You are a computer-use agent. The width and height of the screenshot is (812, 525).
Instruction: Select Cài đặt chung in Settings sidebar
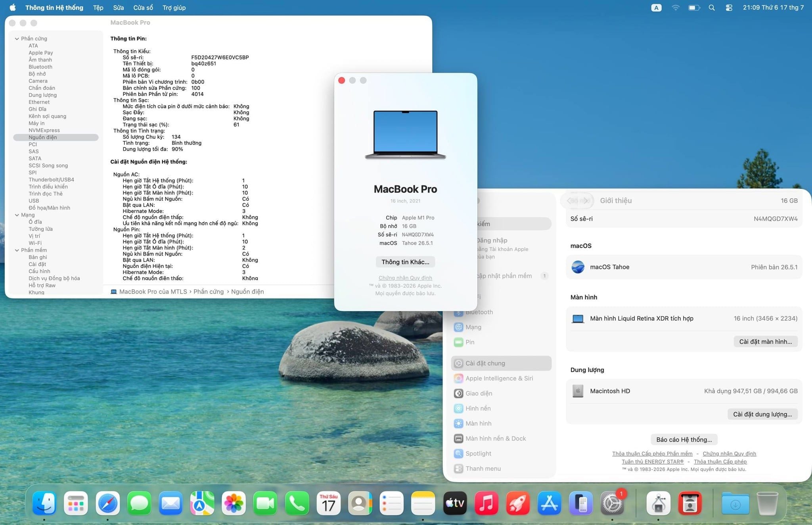pos(501,363)
